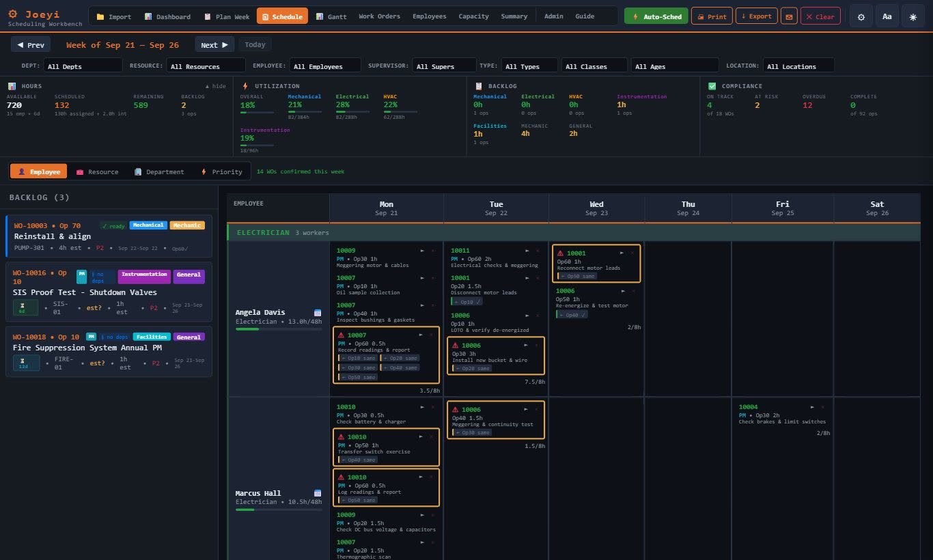
Task: Remove the LOTO & verify de-energized operation
Action: coord(537,316)
